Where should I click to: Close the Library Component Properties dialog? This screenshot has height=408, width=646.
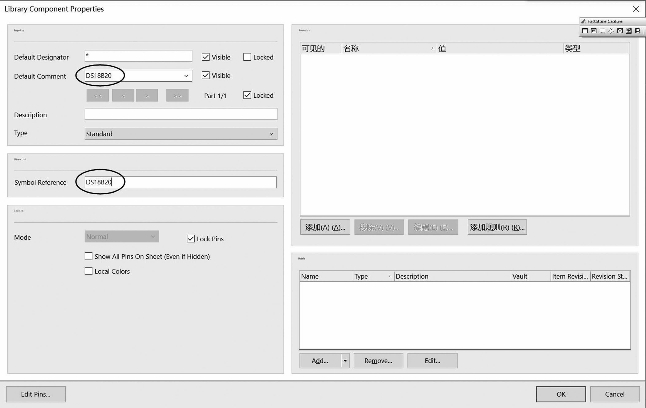coord(636,9)
